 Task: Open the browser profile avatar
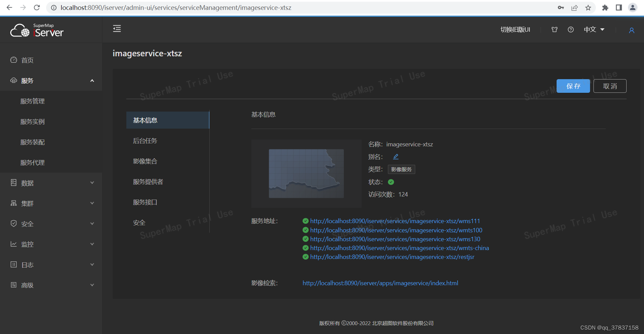pos(632,8)
